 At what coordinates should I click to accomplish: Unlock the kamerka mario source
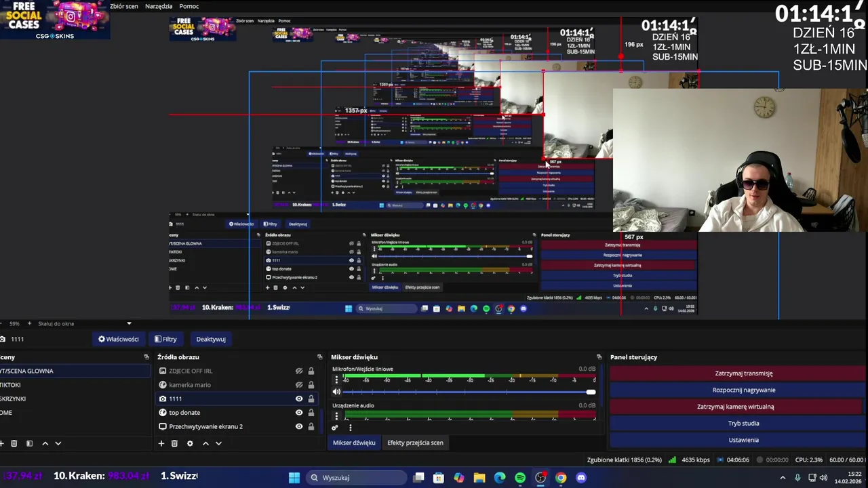(x=311, y=385)
